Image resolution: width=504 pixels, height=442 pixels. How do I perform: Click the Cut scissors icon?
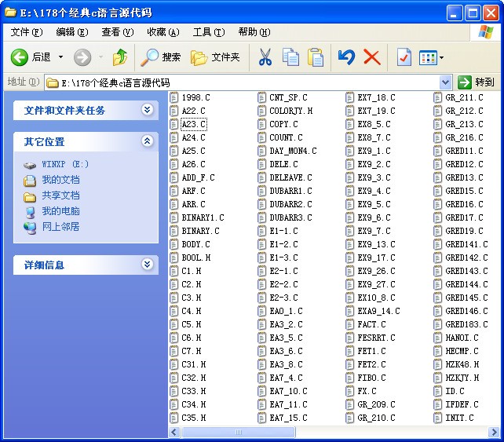(x=265, y=57)
